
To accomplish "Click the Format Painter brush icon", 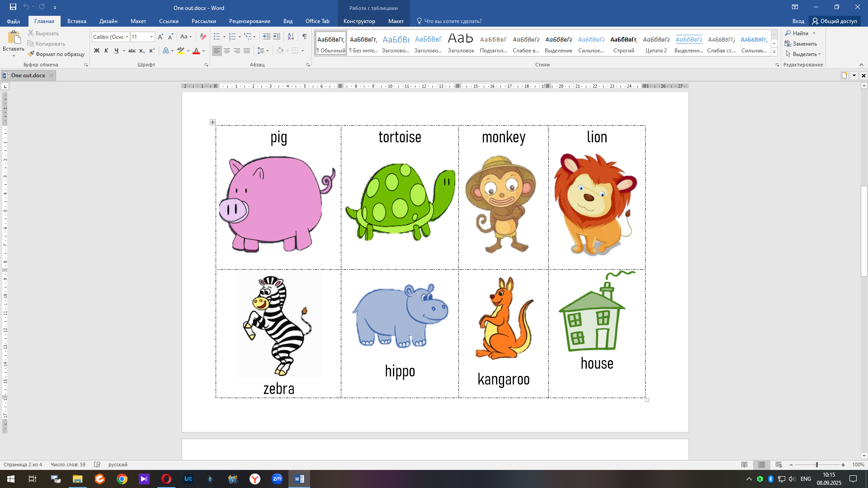I will (x=31, y=54).
